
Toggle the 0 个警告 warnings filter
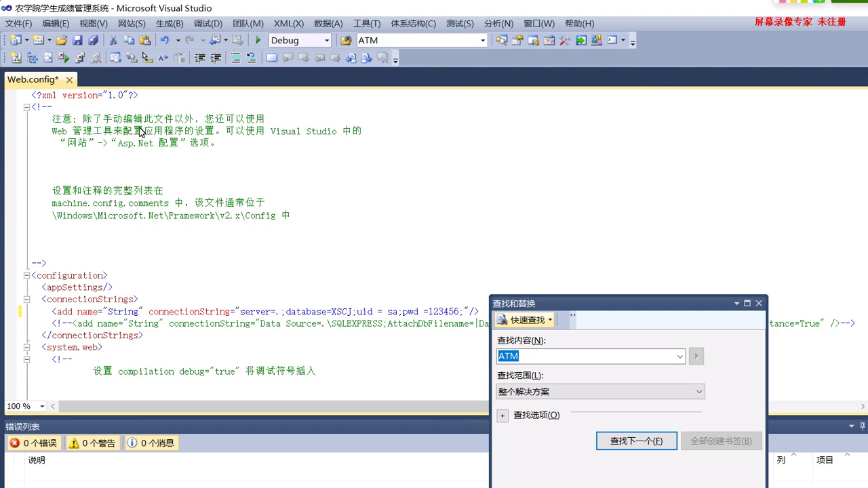pyautogui.click(x=93, y=443)
